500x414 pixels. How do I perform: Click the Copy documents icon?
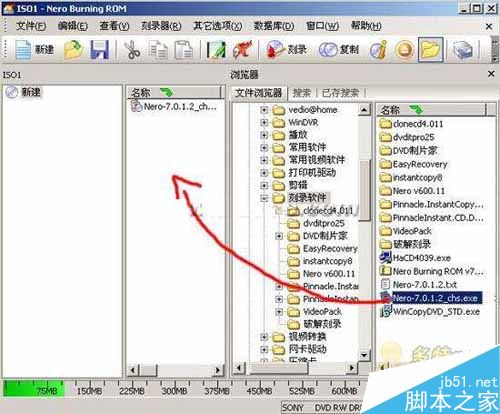click(158, 50)
